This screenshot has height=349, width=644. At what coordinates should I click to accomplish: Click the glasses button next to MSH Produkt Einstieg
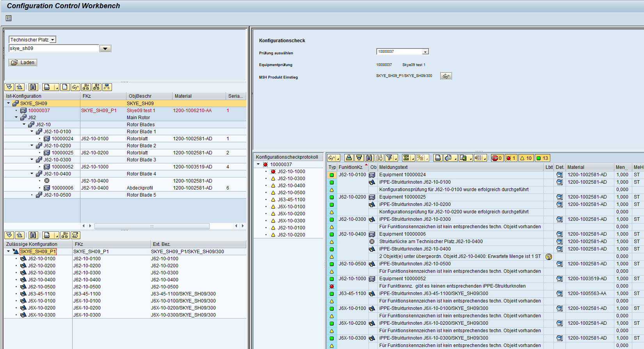446,76
